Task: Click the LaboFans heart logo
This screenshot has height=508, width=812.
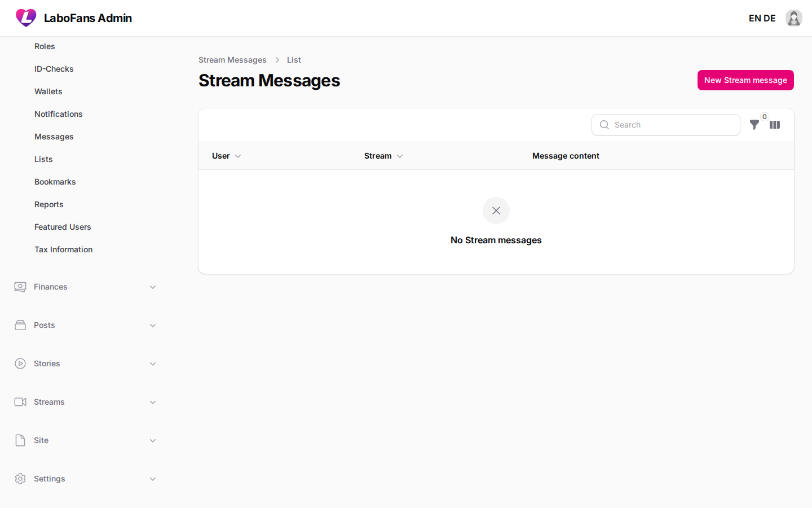Action: point(26,18)
